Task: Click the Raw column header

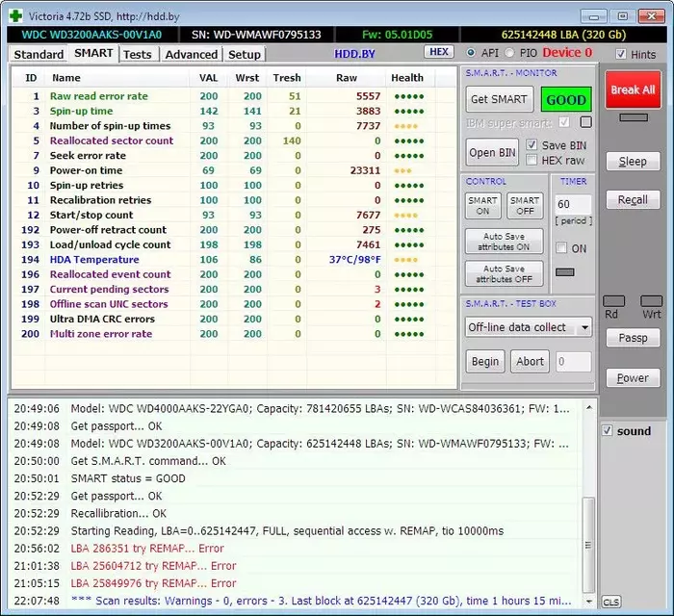Action: point(347,78)
